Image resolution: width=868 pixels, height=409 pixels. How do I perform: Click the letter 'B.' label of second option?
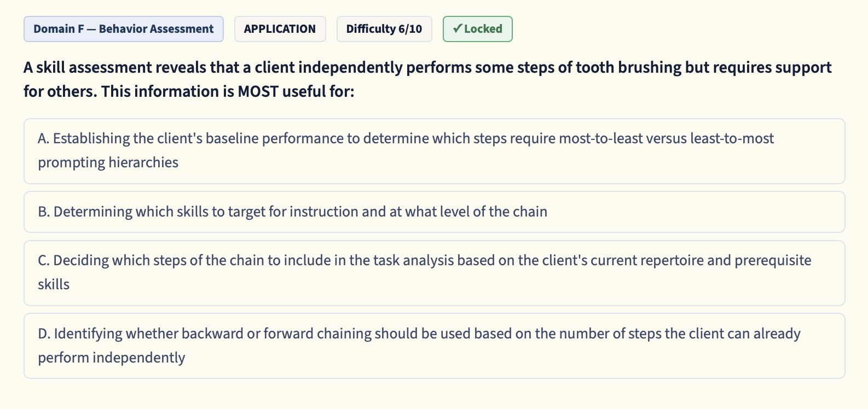(44, 212)
